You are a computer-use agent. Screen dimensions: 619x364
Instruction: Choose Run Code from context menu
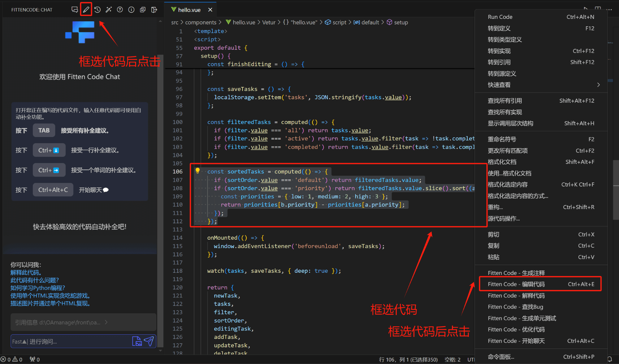(541, 17)
